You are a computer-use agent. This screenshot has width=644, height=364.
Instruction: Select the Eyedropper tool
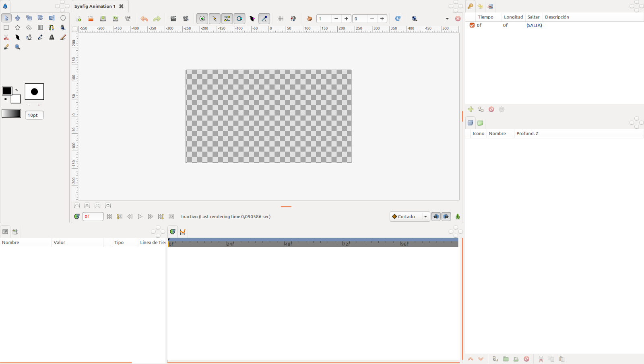tap(40, 37)
